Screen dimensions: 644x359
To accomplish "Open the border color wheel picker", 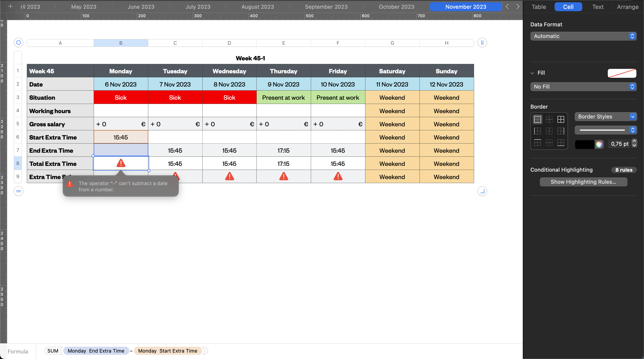I will [599, 144].
